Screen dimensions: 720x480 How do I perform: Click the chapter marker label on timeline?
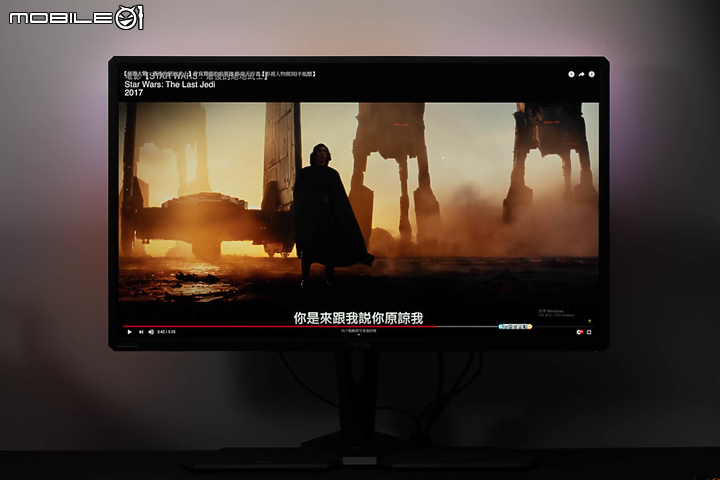(x=515, y=327)
